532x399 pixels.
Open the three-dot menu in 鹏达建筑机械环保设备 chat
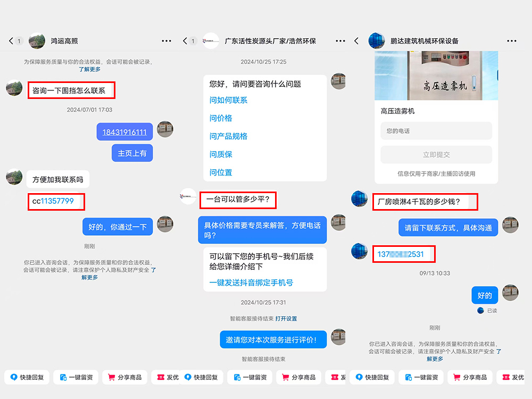[511, 41]
